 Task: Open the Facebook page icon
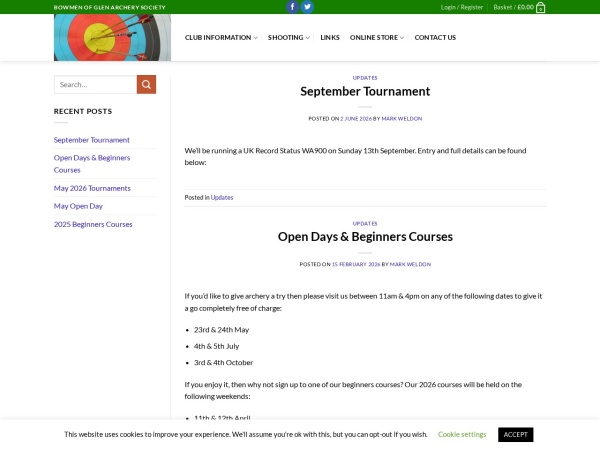point(292,7)
